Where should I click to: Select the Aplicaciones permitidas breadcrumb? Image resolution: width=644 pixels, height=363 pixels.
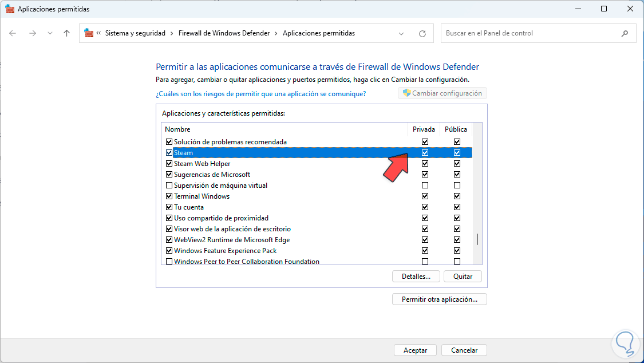319,33
